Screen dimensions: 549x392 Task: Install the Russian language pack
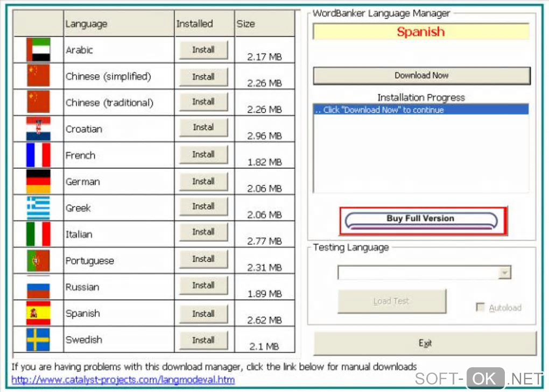pyautogui.click(x=203, y=286)
